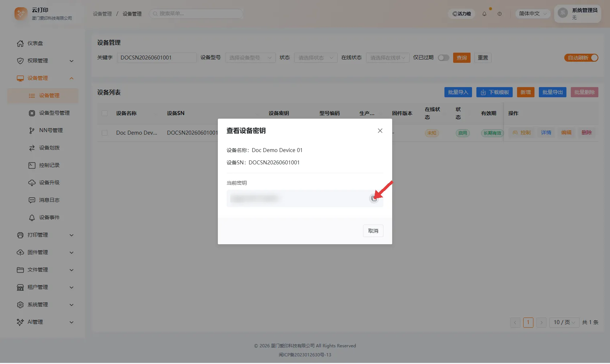Click 批量导入 button
610x364 pixels.
pyautogui.click(x=458, y=92)
